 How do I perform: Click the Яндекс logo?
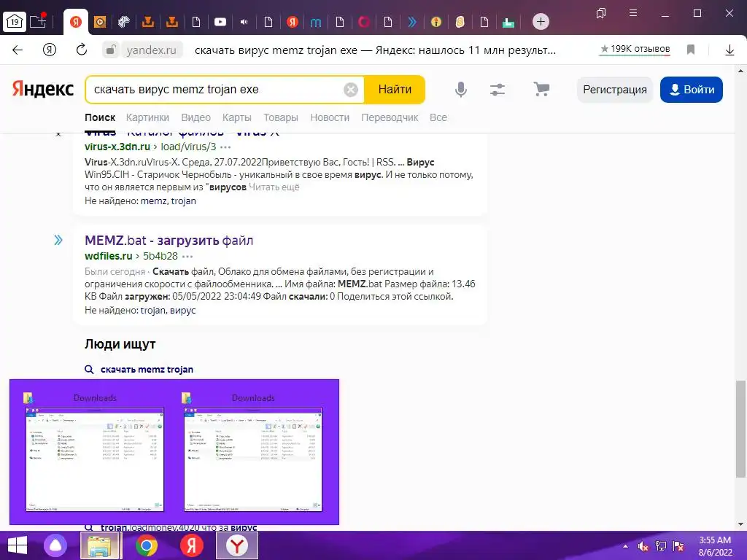(43, 89)
